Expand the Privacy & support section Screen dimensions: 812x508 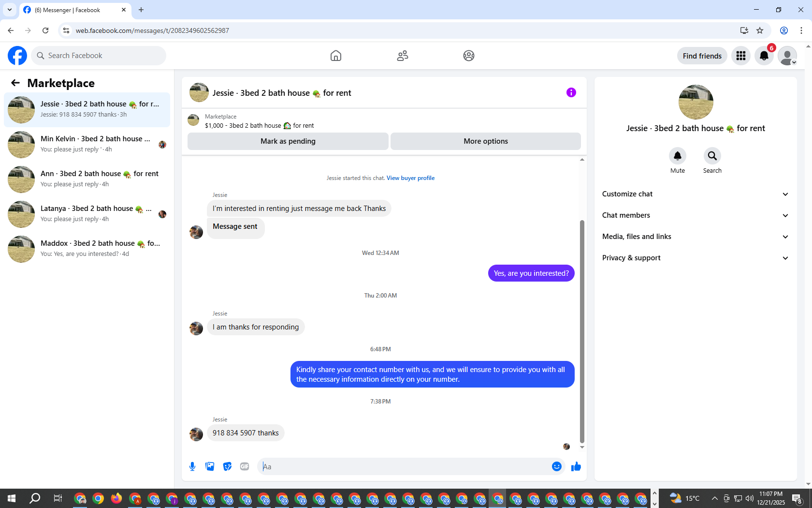tap(696, 258)
